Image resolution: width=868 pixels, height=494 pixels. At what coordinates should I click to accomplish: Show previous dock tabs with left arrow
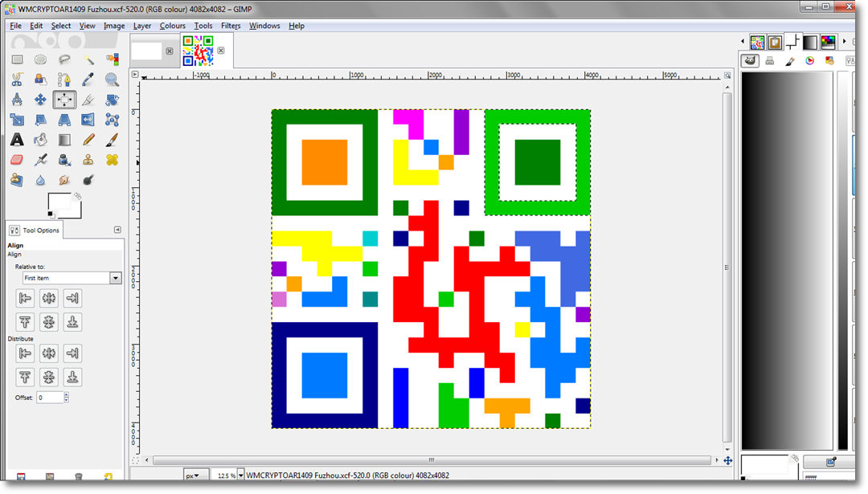743,42
